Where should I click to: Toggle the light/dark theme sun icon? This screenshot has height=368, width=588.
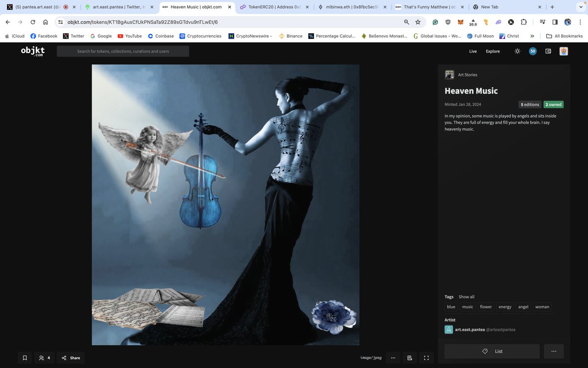(517, 51)
